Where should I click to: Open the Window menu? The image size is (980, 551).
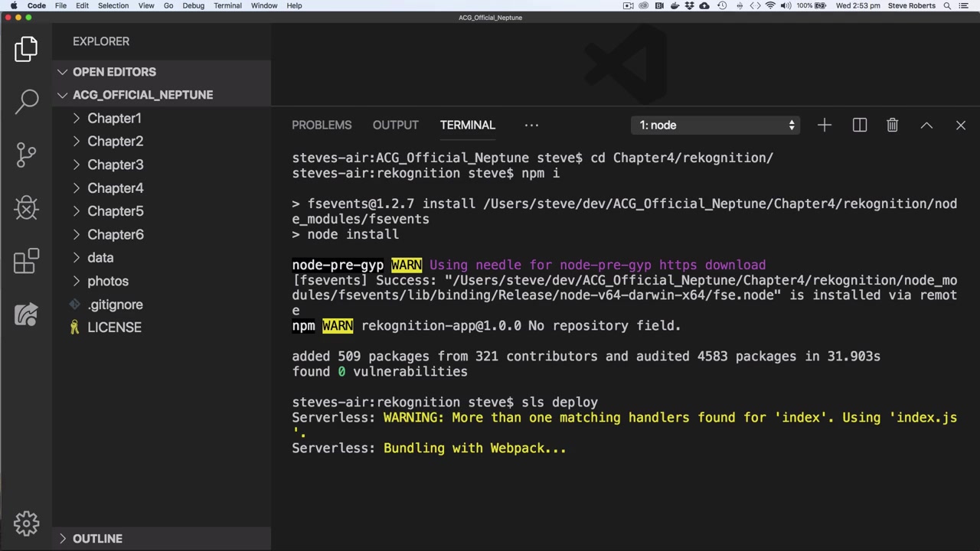tap(264, 5)
